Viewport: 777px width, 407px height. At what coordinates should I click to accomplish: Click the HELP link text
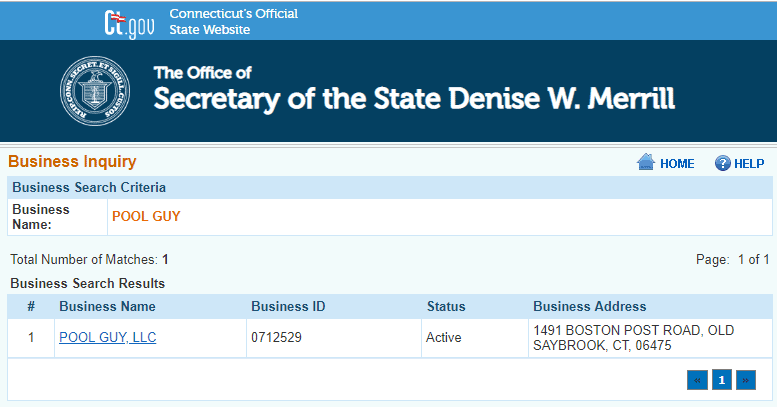(x=749, y=164)
